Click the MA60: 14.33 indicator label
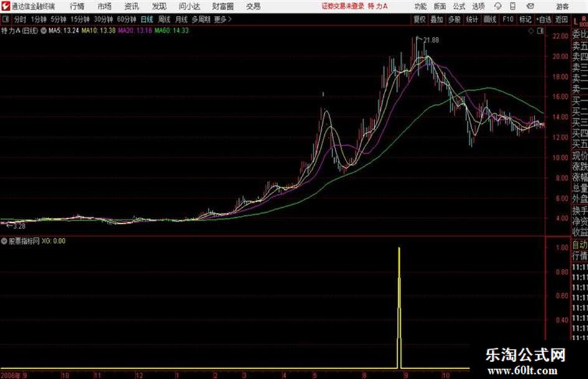The image size is (588, 379). [172, 30]
